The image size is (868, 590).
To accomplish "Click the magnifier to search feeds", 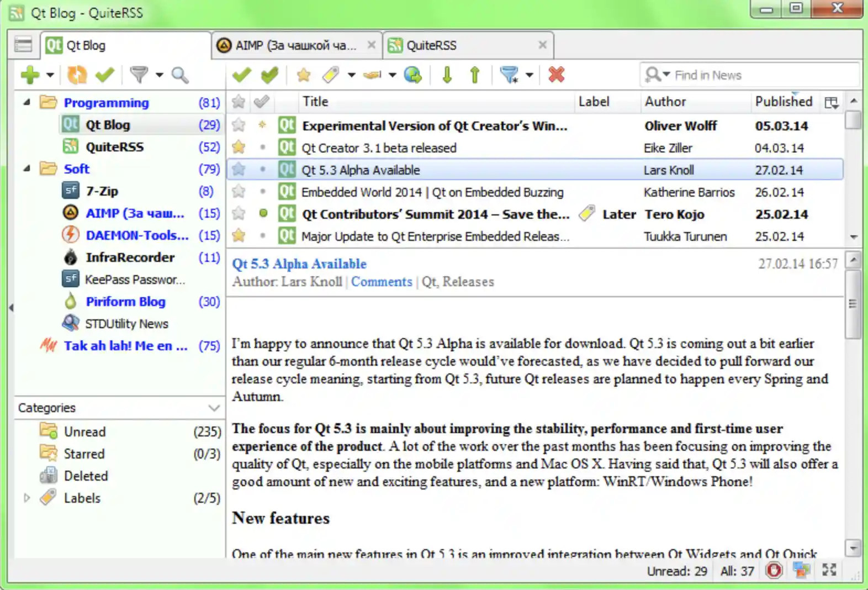I will pos(180,75).
